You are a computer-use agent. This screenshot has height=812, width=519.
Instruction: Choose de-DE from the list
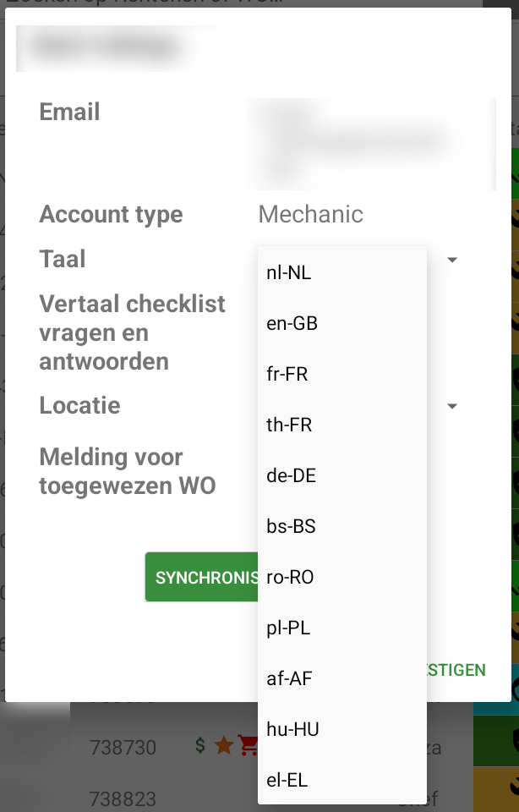(x=291, y=475)
